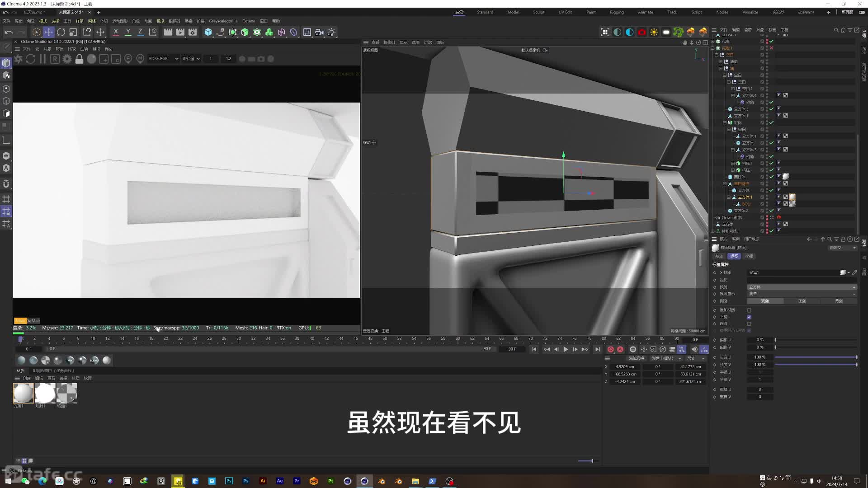Click the Undo arrow in toolbar

pos(9,32)
